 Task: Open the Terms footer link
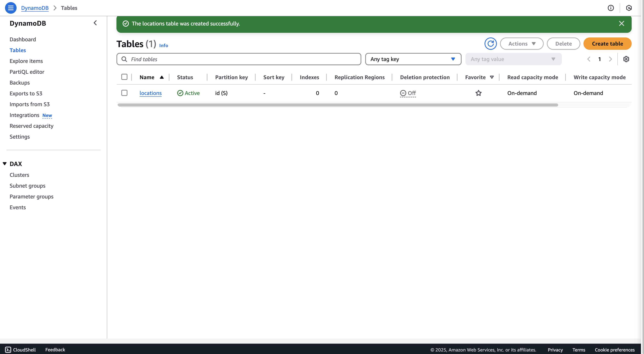[579, 350]
